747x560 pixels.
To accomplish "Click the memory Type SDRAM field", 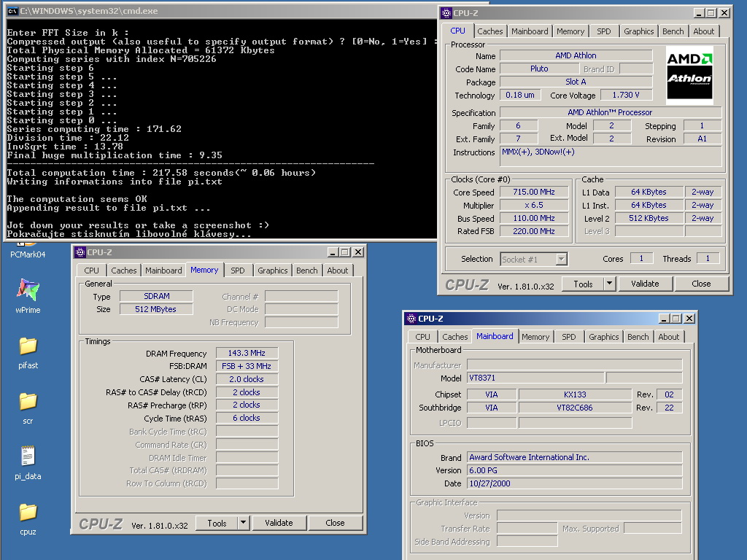I will (156, 296).
